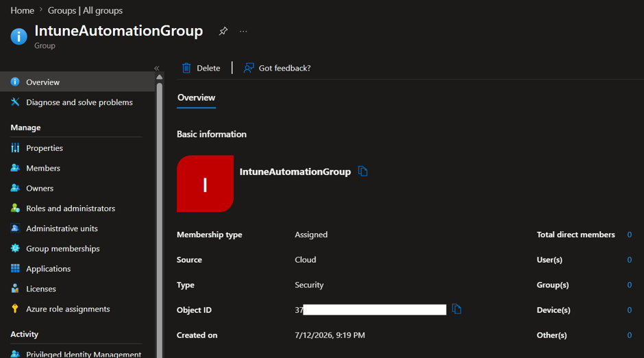Click the Licenses icon in sidebar
The height and width of the screenshot is (358, 644).
15,289
